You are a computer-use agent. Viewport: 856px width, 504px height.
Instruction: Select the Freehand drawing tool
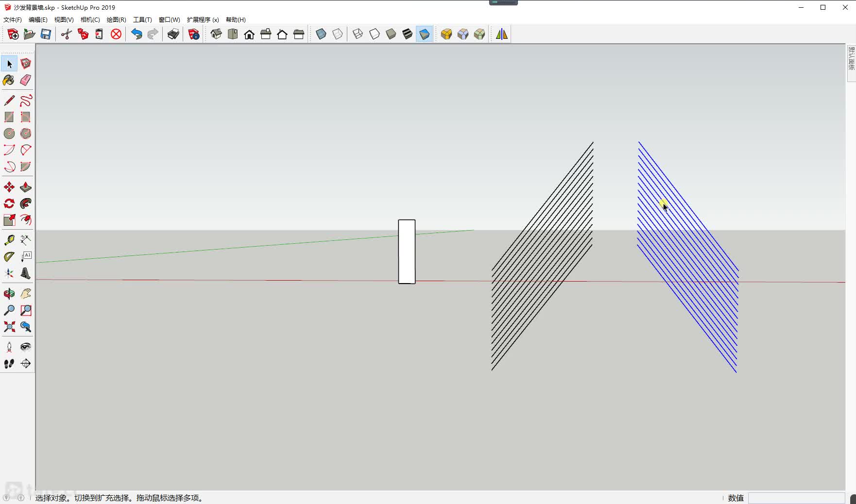[x=26, y=101]
